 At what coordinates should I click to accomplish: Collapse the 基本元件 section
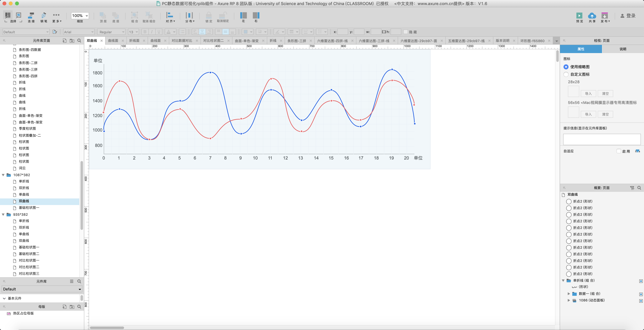coord(4,298)
